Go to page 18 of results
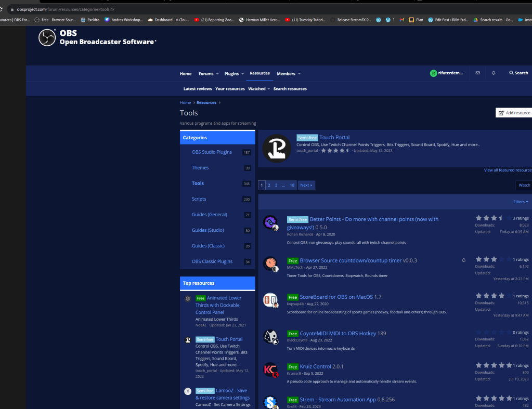This screenshot has height=409, width=532. pyautogui.click(x=292, y=185)
